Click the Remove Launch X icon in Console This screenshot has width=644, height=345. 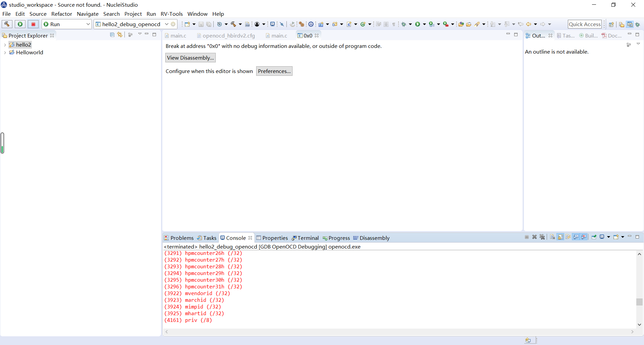[534, 237]
